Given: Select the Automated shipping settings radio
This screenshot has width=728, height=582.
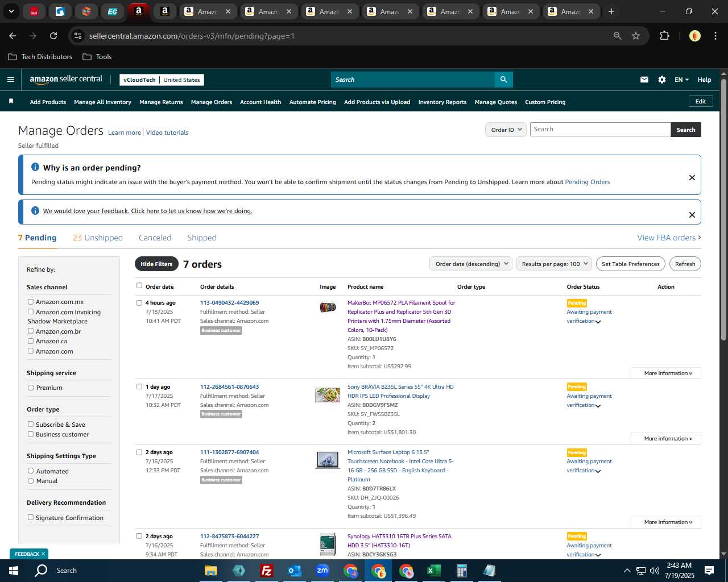Looking at the screenshot, I should click(x=31, y=471).
